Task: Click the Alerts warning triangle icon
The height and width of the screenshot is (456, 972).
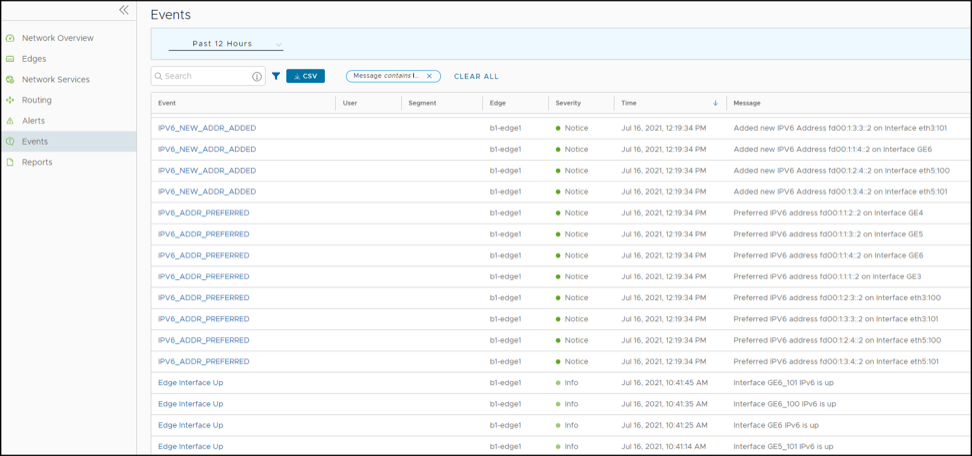Action: pos(11,121)
